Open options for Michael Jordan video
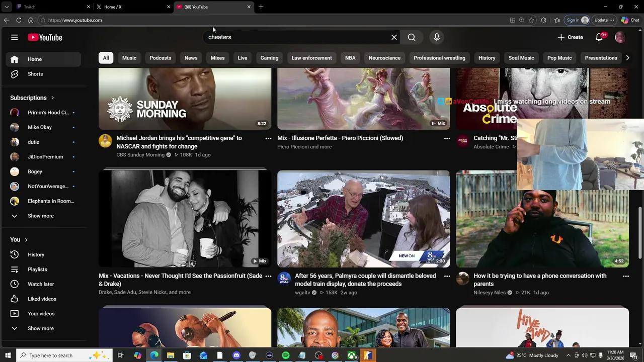 268,138
